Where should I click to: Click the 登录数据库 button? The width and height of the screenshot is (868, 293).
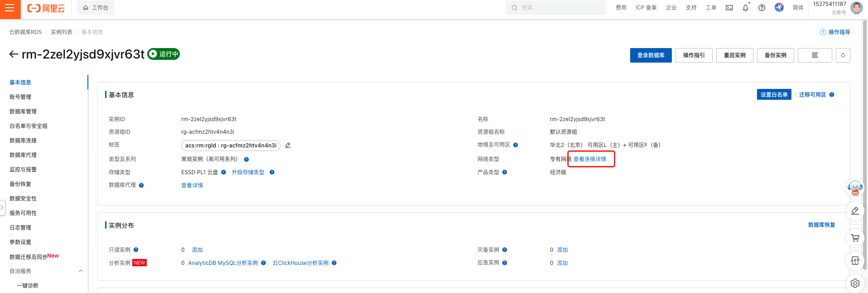pyautogui.click(x=651, y=55)
